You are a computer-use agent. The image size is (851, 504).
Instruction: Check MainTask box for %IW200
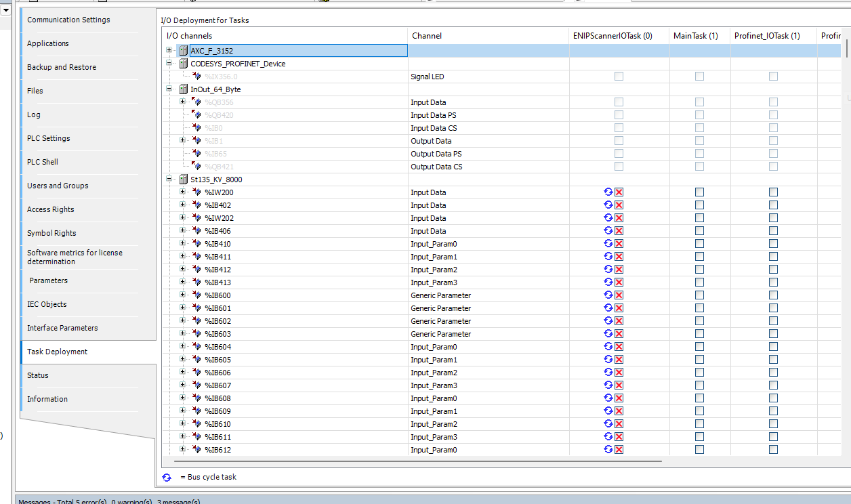click(x=699, y=192)
